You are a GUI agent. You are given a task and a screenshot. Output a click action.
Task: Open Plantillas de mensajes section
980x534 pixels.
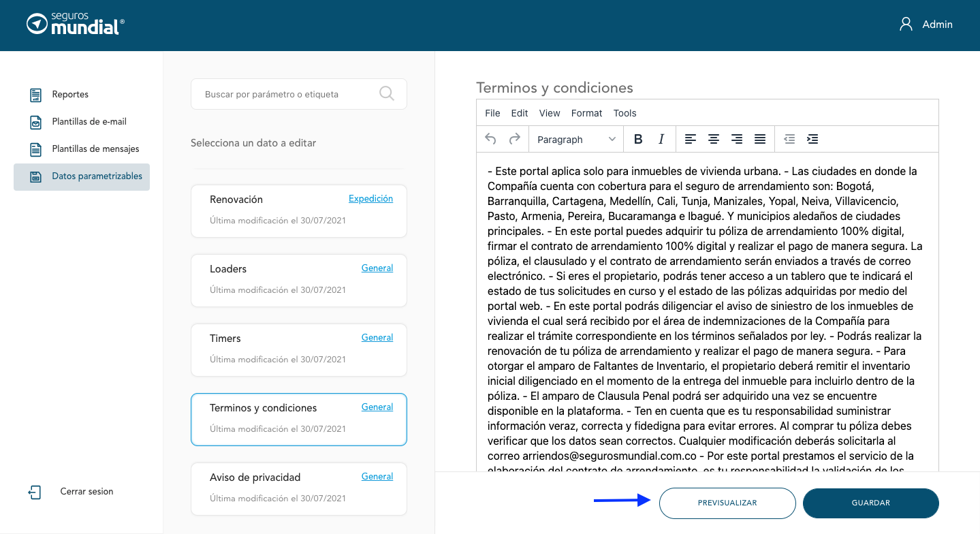[x=95, y=149]
